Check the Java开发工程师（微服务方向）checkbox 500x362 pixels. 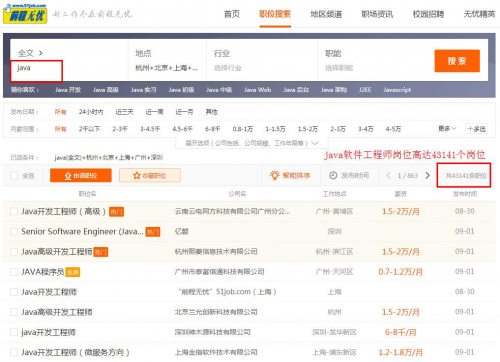(x=14, y=352)
